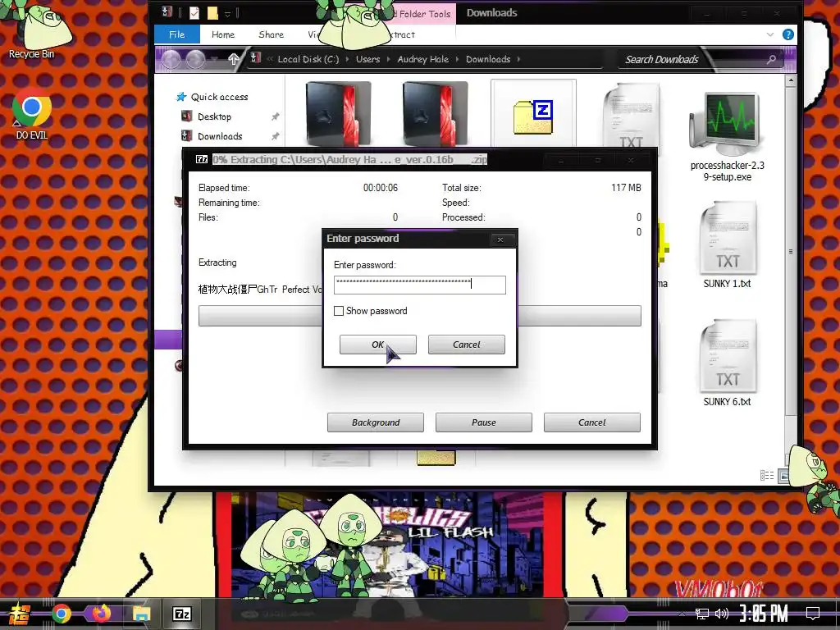Open the DO EVIL Chrome desktop shortcut
The image size is (840, 630).
tap(32, 115)
